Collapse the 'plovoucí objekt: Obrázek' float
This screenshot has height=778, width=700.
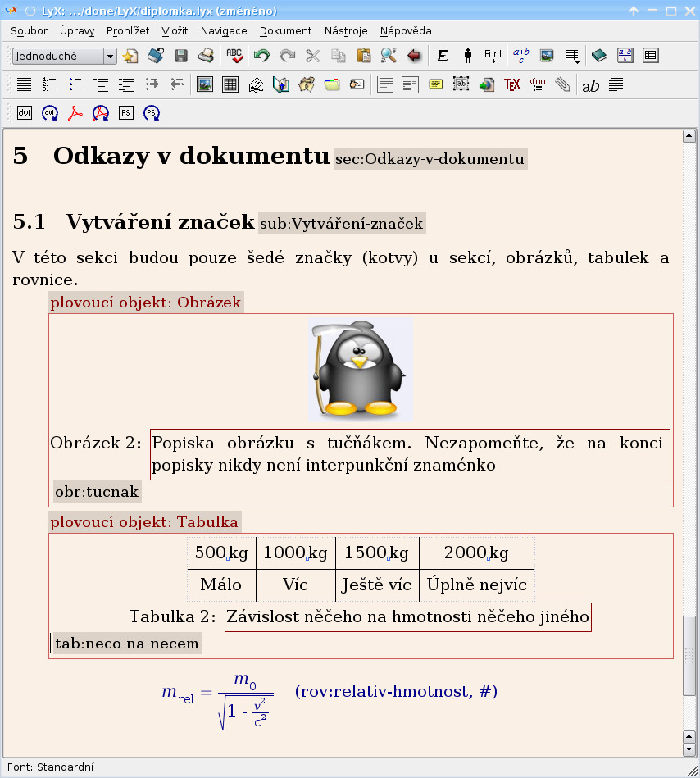coord(146,303)
